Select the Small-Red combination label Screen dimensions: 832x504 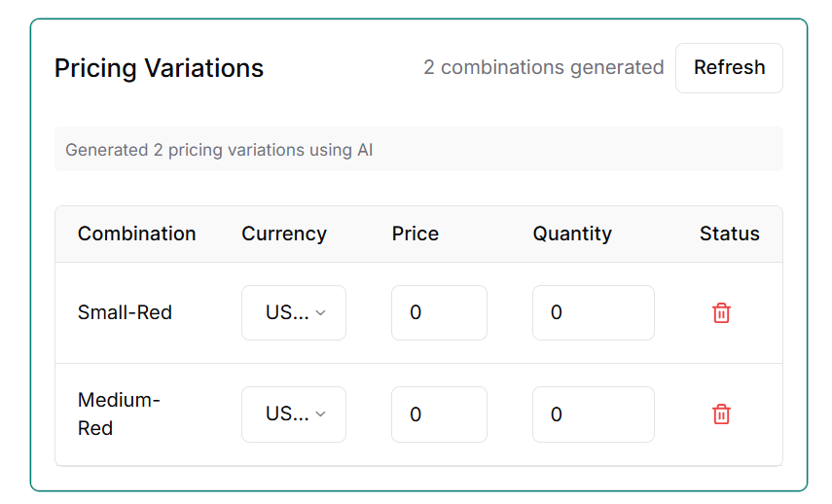click(x=126, y=313)
